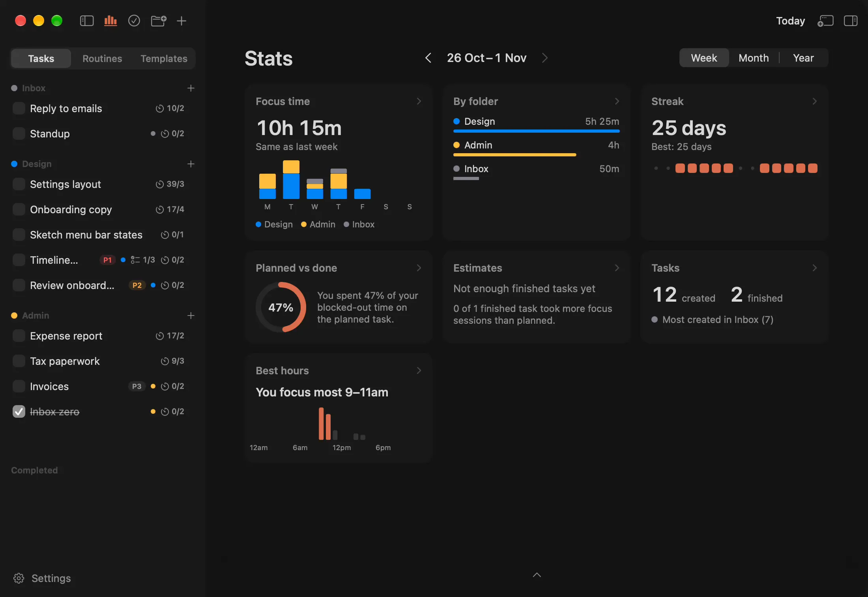The height and width of the screenshot is (597, 868).
Task: Click the P2 badge on Review onboard task
Action: point(137,285)
